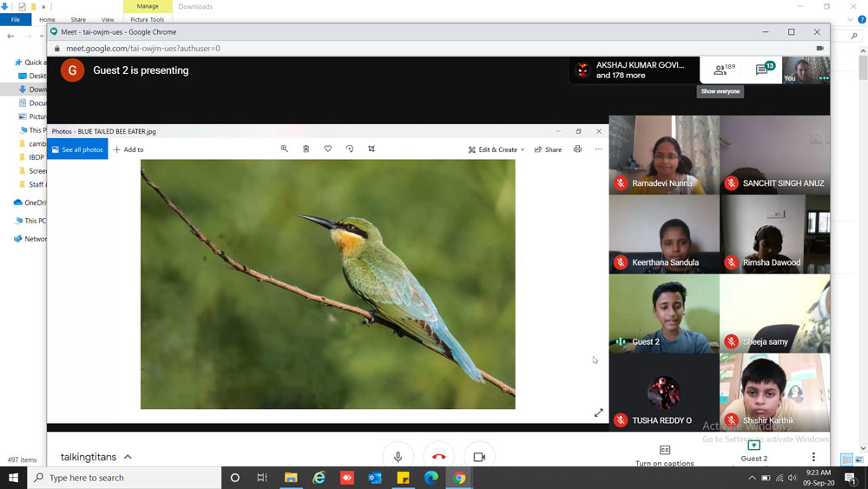The height and width of the screenshot is (489, 868).
Task: Open the File menu in Explorer
Action: pyautogui.click(x=16, y=19)
